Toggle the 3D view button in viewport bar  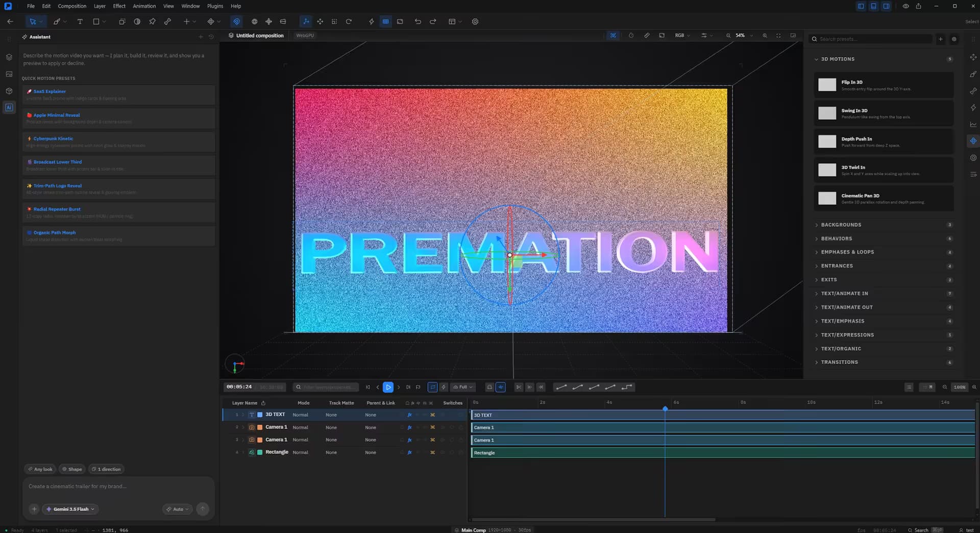point(613,35)
